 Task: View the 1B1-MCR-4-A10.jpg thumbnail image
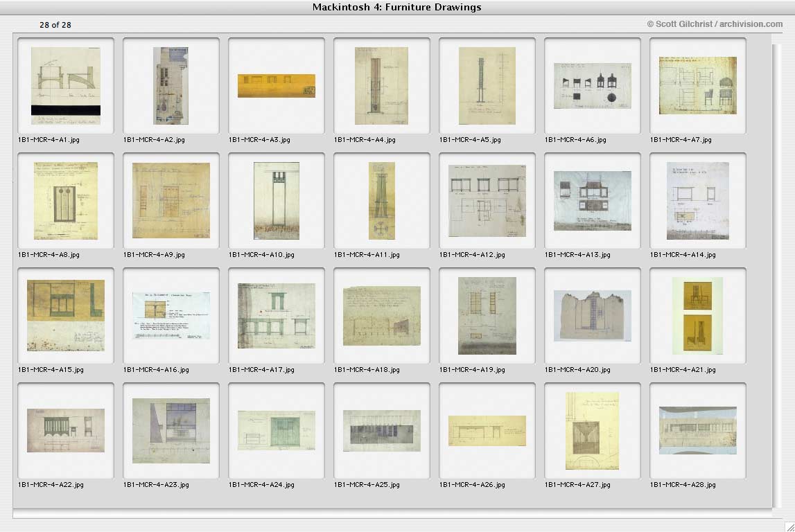pyautogui.click(x=277, y=201)
